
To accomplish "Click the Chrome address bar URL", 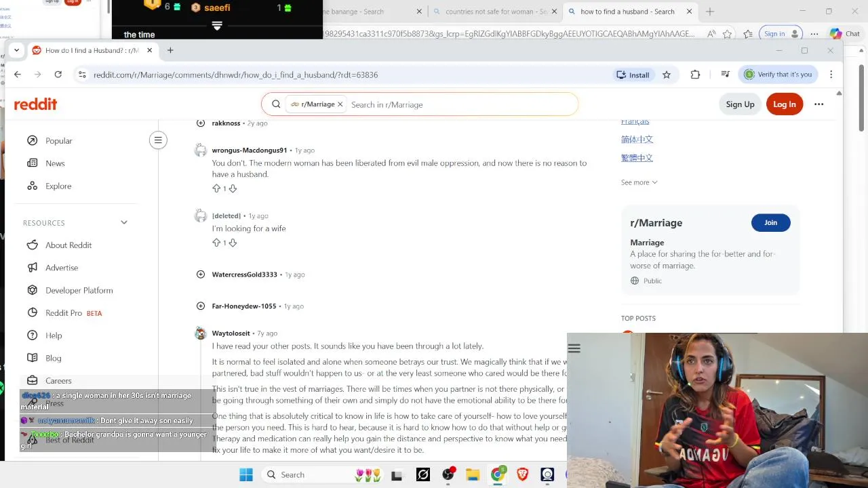I will click(x=236, y=75).
